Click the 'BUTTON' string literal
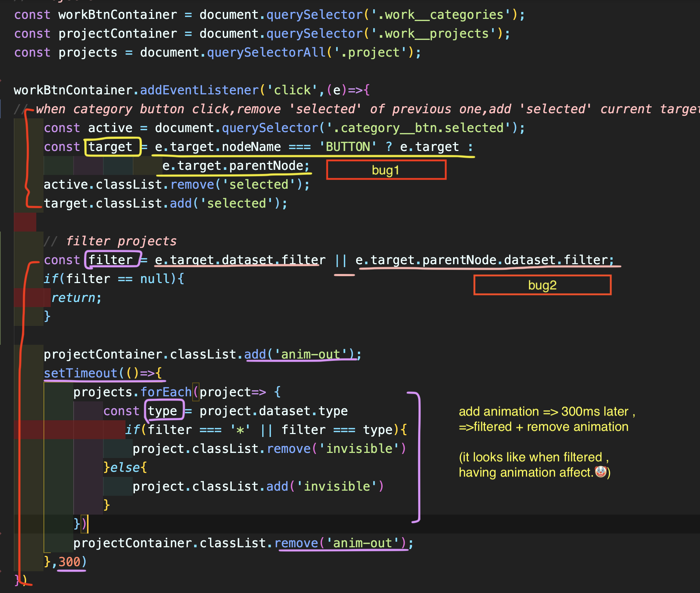This screenshot has height=593, width=700. tap(347, 147)
